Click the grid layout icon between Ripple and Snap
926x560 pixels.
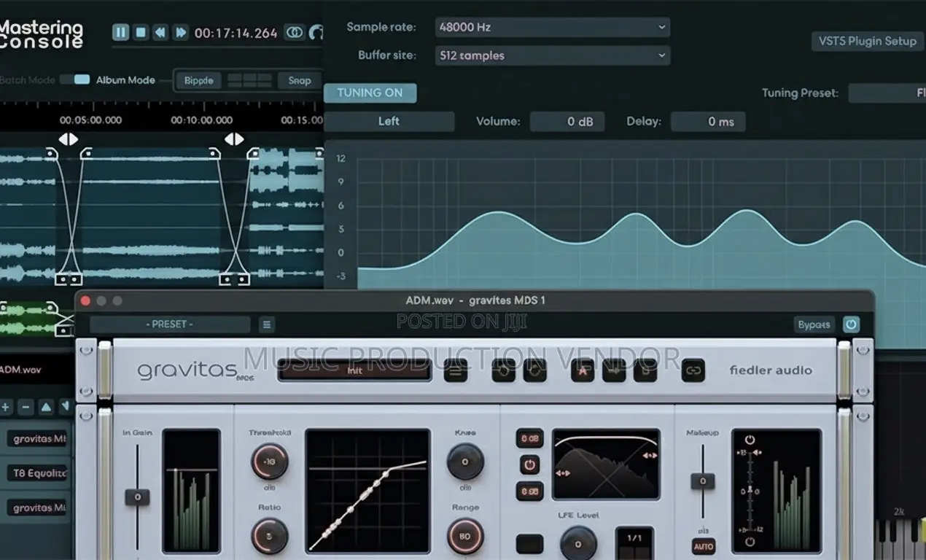[249, 80]
